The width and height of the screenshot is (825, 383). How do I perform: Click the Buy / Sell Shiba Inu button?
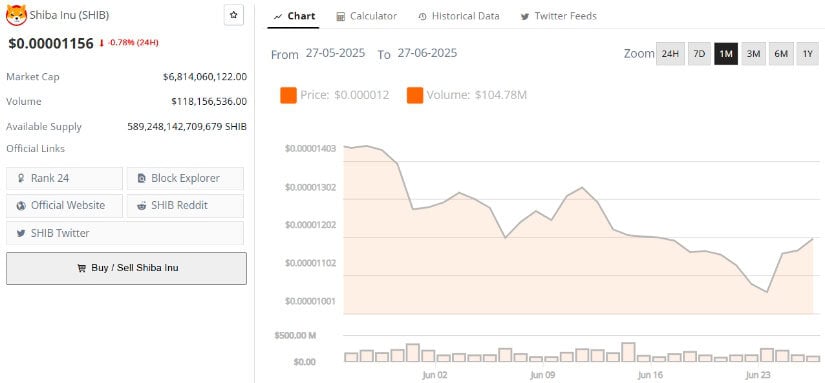126,268
